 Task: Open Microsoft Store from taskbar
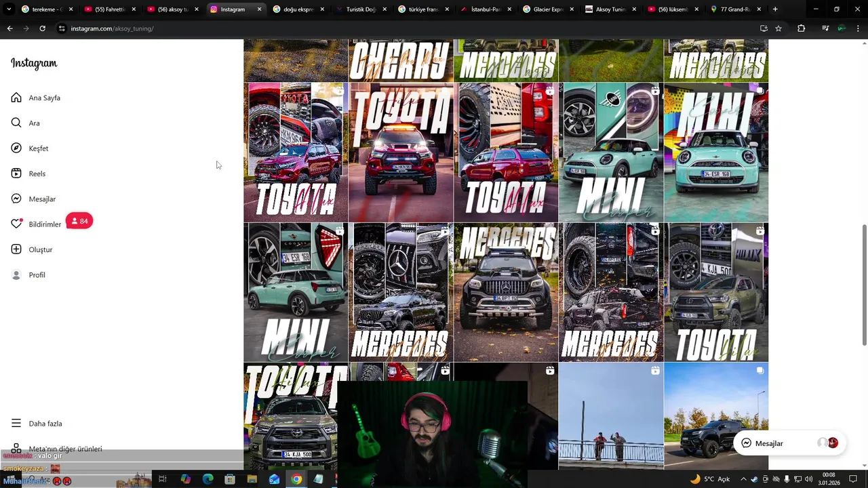pos(230,479)
